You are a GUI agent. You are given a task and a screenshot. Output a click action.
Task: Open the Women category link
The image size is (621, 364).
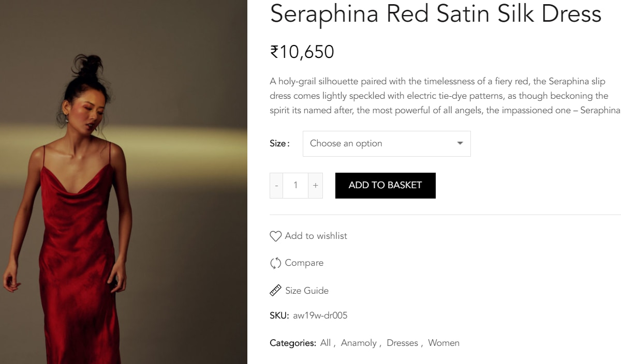pos(443,343)
